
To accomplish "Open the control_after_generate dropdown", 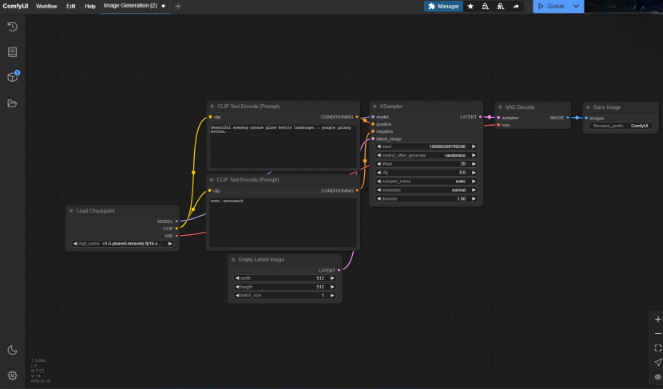I will pyautogui.click(x=426, y=156).
